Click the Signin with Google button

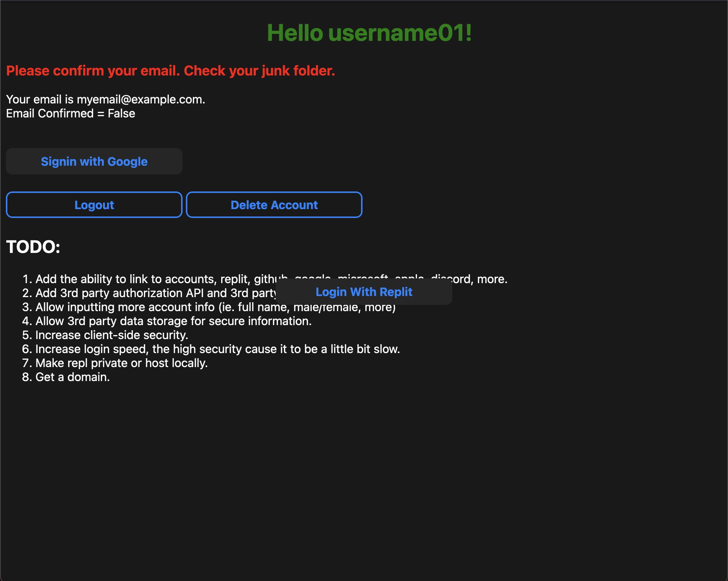94,162
